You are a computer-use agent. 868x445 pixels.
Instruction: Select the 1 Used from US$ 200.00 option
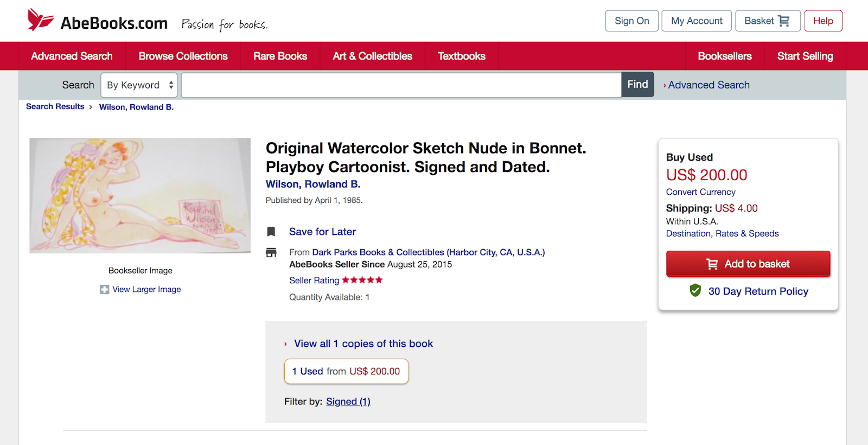click(346, 371)
